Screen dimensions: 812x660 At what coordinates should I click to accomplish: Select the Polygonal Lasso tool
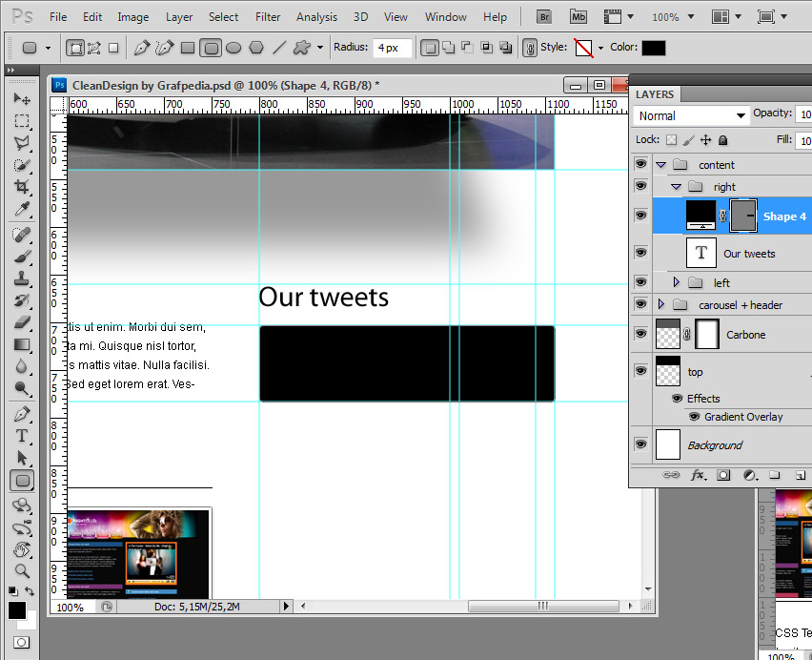pyautogui.click(x=22, y=143)
